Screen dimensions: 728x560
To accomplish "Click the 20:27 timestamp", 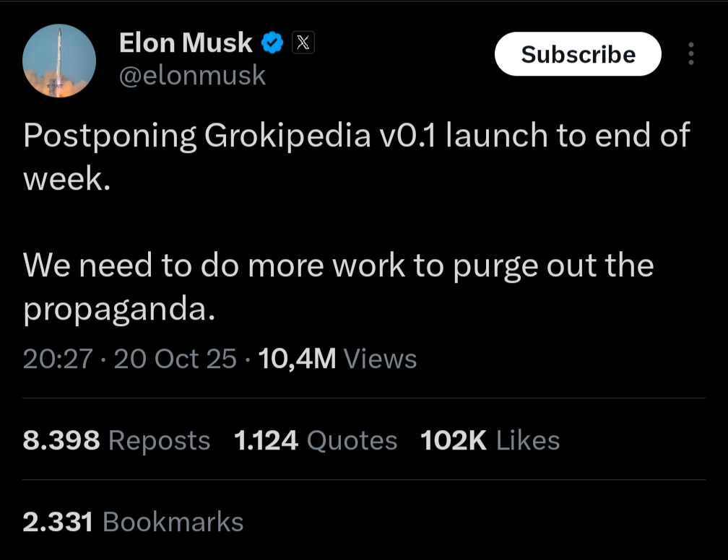I will pos(57,359).
